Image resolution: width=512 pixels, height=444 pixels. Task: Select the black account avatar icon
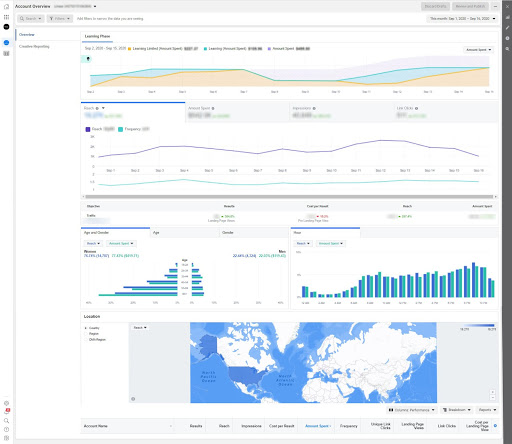pyautogui.click(x=6, y=27)
